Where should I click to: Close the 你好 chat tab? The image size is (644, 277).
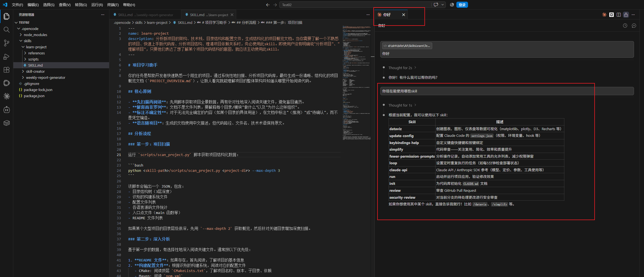coord(404,15)
